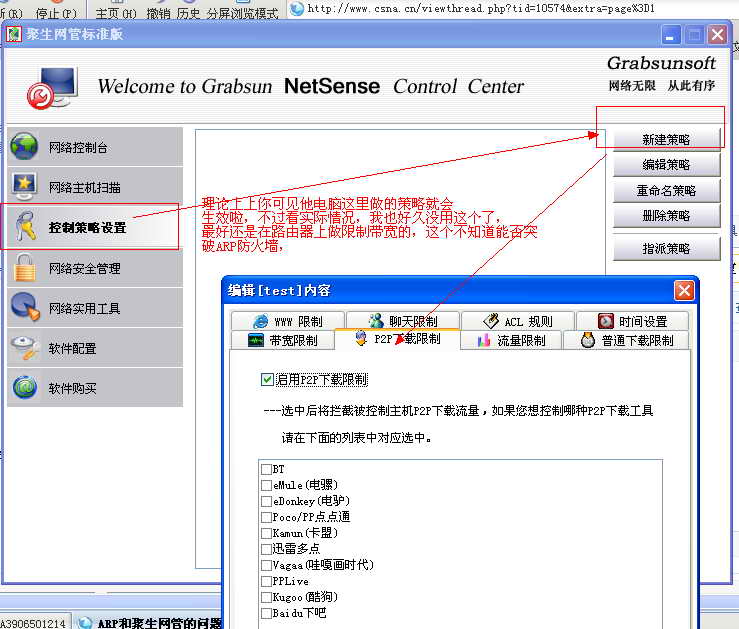Open 网络实用工具 sidebar entry
The height and width of the screenshot is (629, 739).
(x=95, y=308)
